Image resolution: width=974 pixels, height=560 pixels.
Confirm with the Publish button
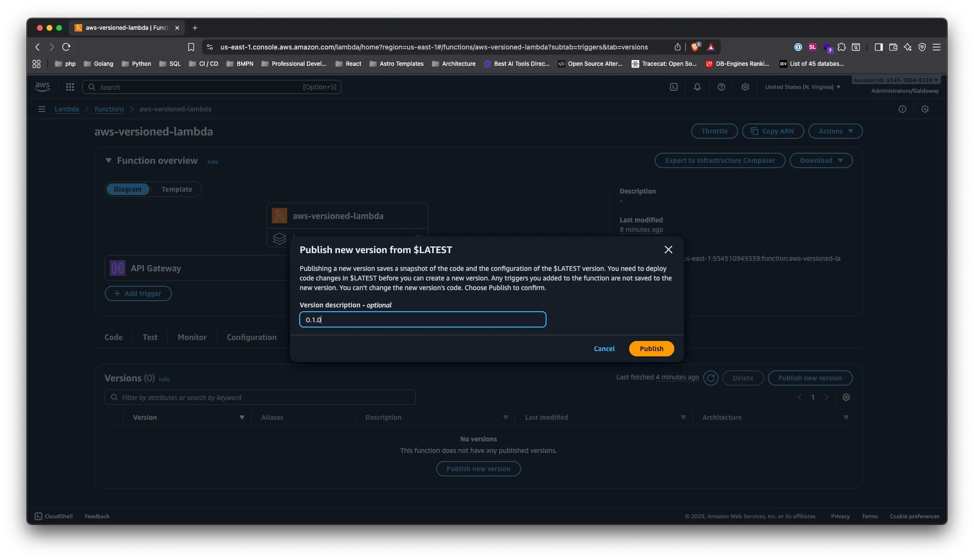(651, 348)
